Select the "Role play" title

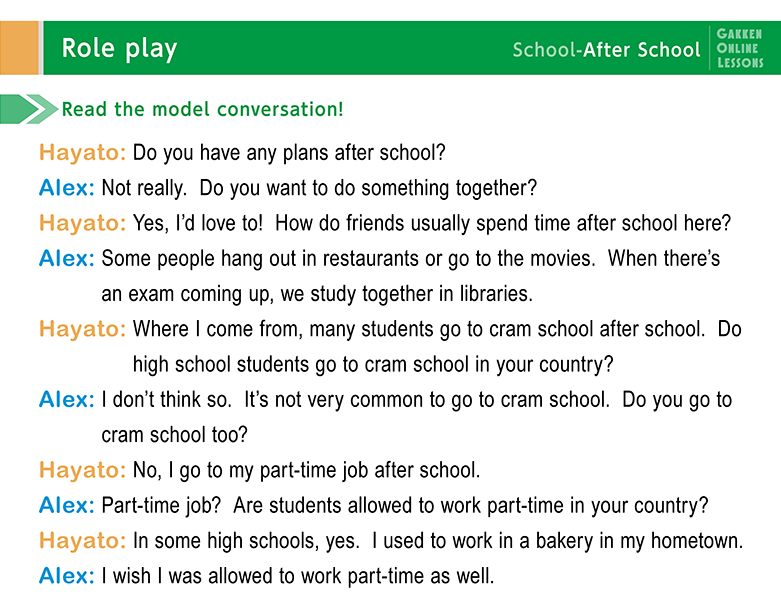pos(119,48)
